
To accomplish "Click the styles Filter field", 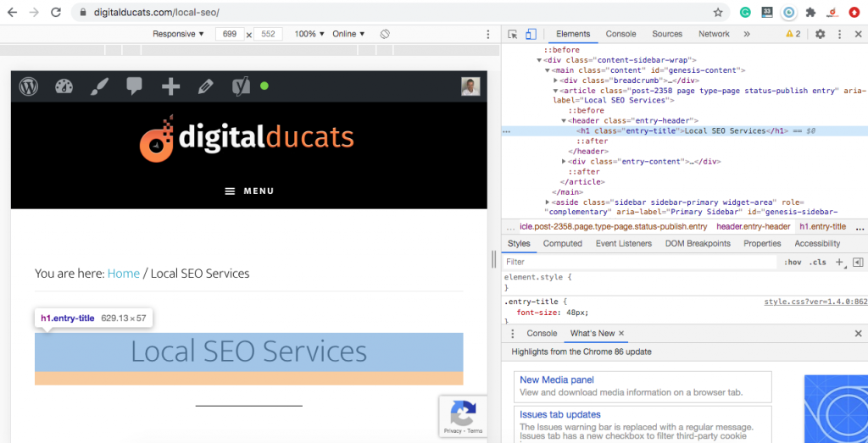I will pyautogui.click(x=639, y=262).
